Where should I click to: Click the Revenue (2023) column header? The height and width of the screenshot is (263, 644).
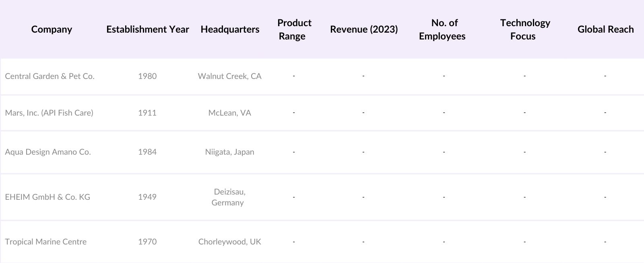coord(363,29)
